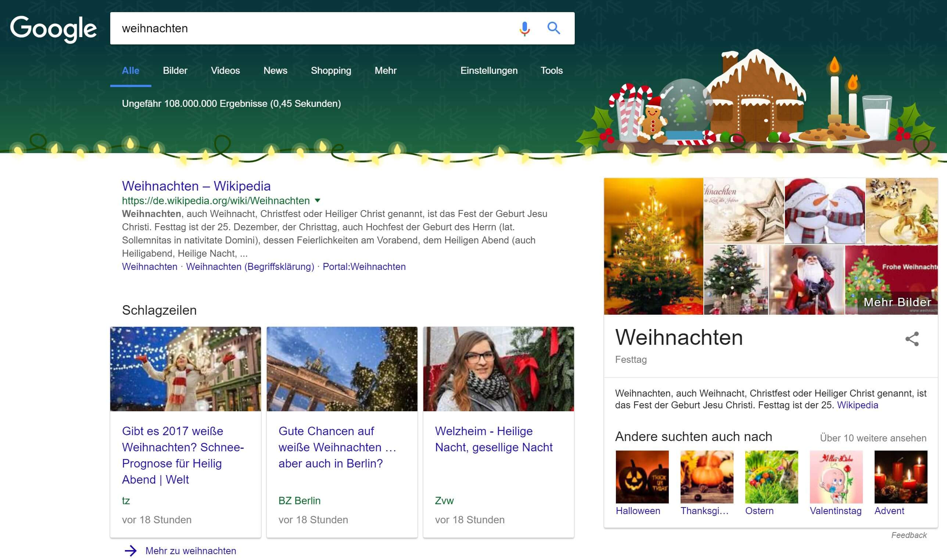Open Weihnachten – Wikipedia result
This screenshot has width=947, height=560.
(x=196, y=186)
